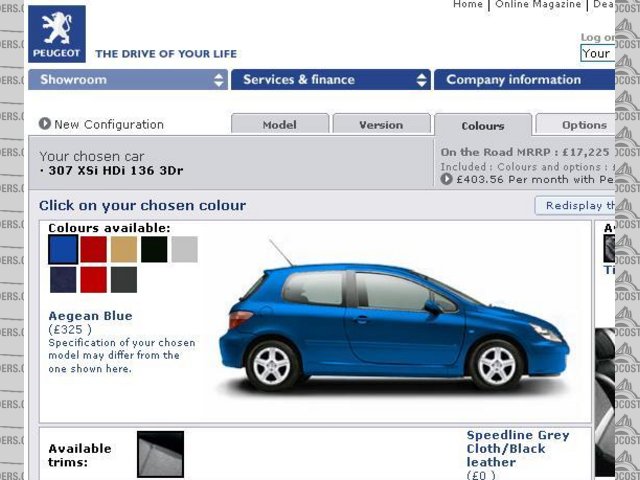Pick the dark navy colour swatch
This screenshot has height=480, width=640.
[x=63, y=280]
